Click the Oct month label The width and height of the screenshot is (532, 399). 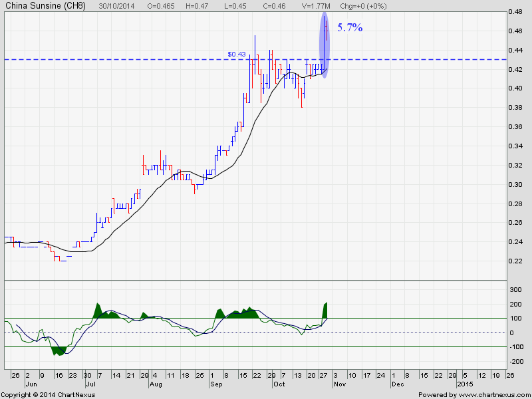pyautogui.click(x=279, y=384)
